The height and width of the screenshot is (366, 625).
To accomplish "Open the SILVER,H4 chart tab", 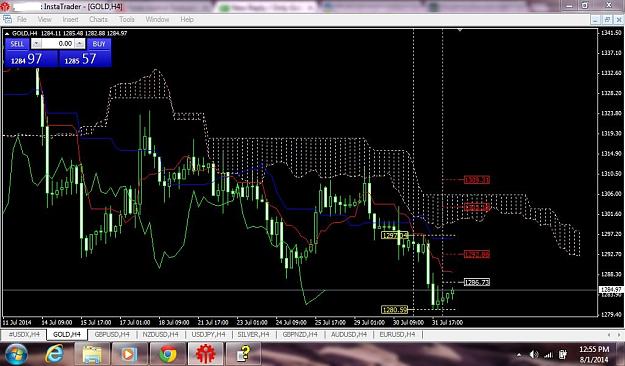I will pos(254,334).
